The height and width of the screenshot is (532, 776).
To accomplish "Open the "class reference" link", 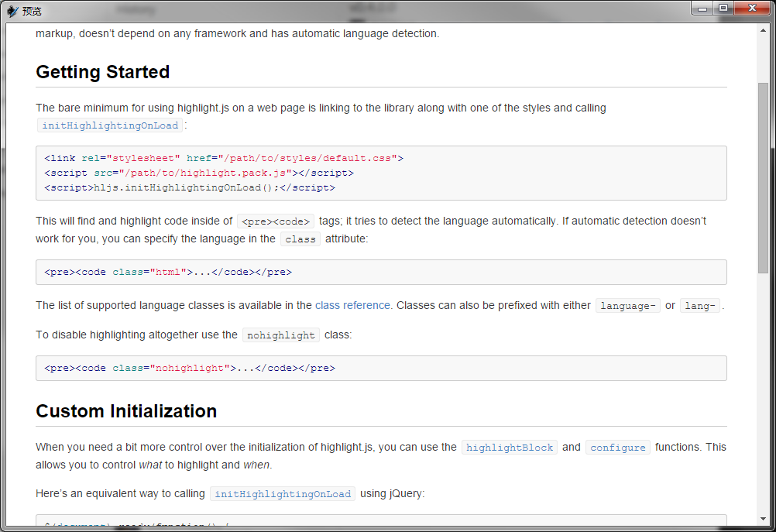I will tap(352, 305).
